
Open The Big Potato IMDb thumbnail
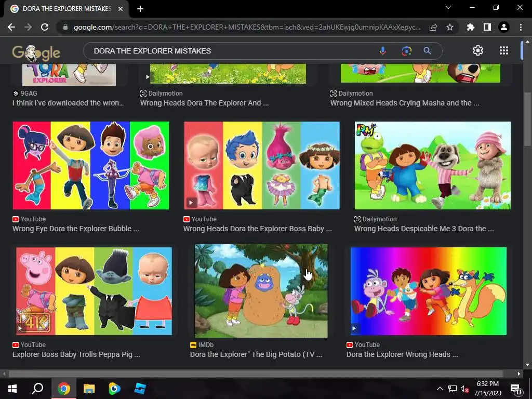click(261, 291)
